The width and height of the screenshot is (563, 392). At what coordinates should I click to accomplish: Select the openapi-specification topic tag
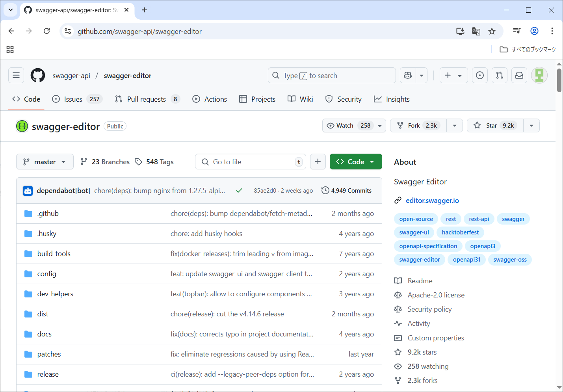click(428, 246)
